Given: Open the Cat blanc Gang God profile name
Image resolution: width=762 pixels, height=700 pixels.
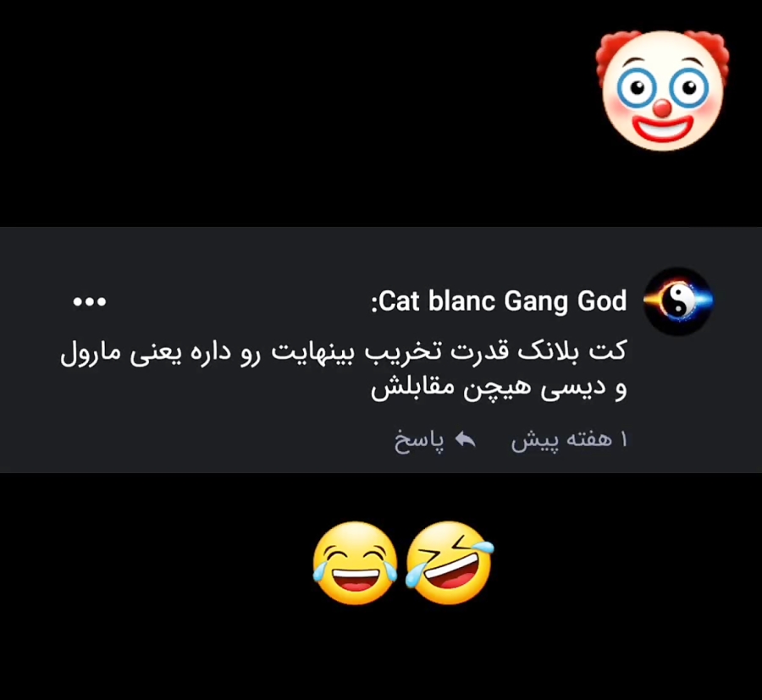Looking at the screenshot, I should pyautogui.click(x=499, y=301).
